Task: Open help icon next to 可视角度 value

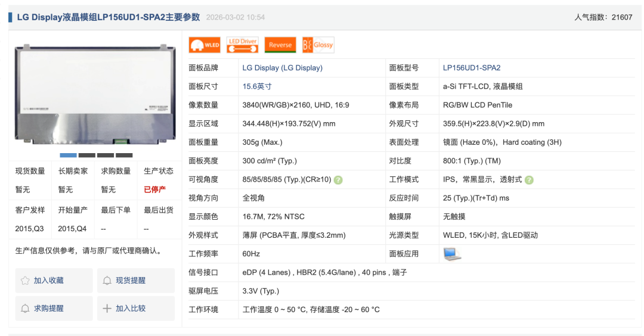Action: 338,180
